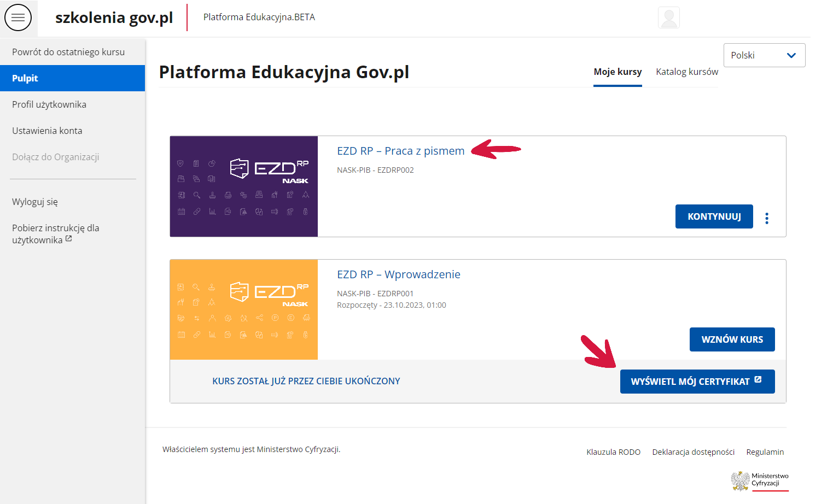Click the szkolenia gov.pl logo
The width and height of the screenshot is (833, 504).
click(114, 18)
